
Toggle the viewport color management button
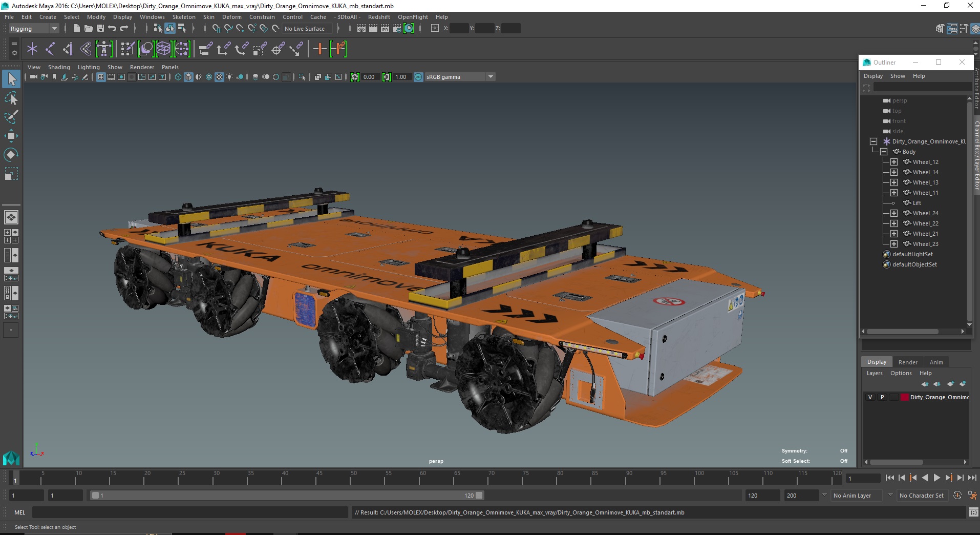[x=418, y=77]
